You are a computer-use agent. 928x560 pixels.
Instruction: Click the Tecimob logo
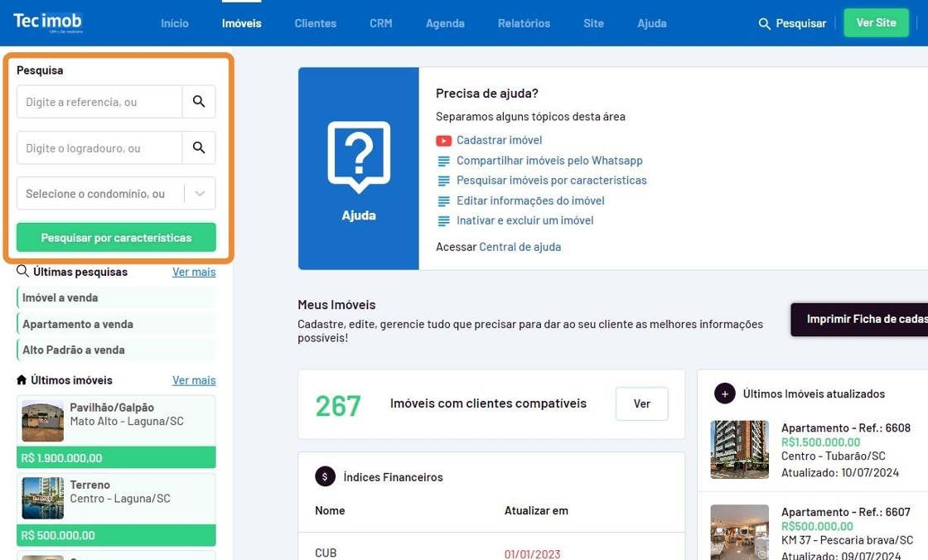pos(48,22)
